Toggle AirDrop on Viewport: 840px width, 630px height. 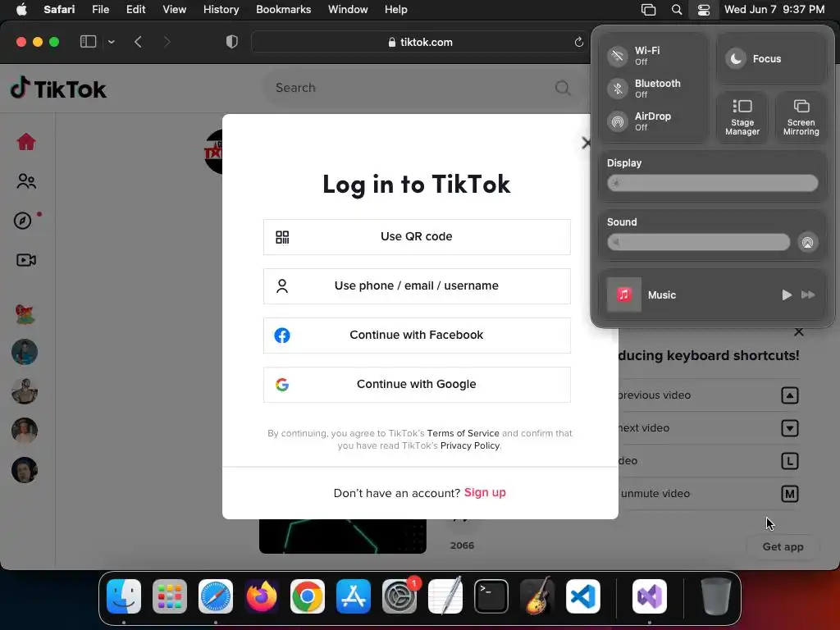pyautogui.click(x=618, y=121)
